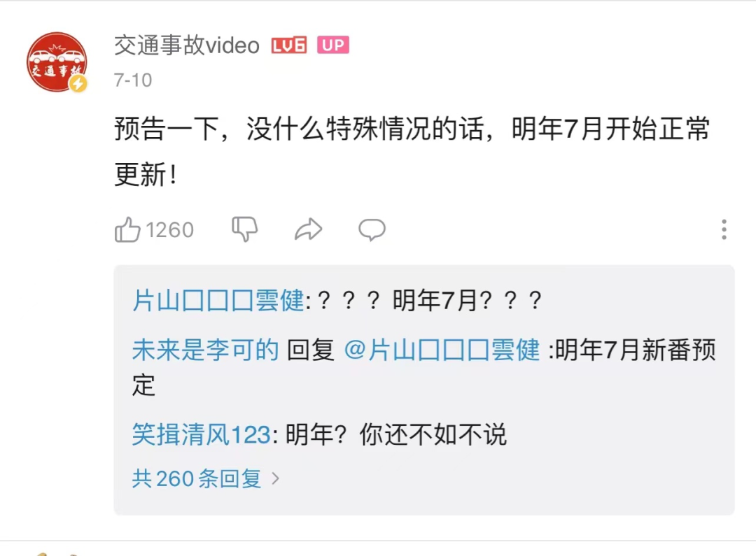Open 交通事故video profile avatar
The height and width of the screenshot is (556, 756).
tap(57, 62)
